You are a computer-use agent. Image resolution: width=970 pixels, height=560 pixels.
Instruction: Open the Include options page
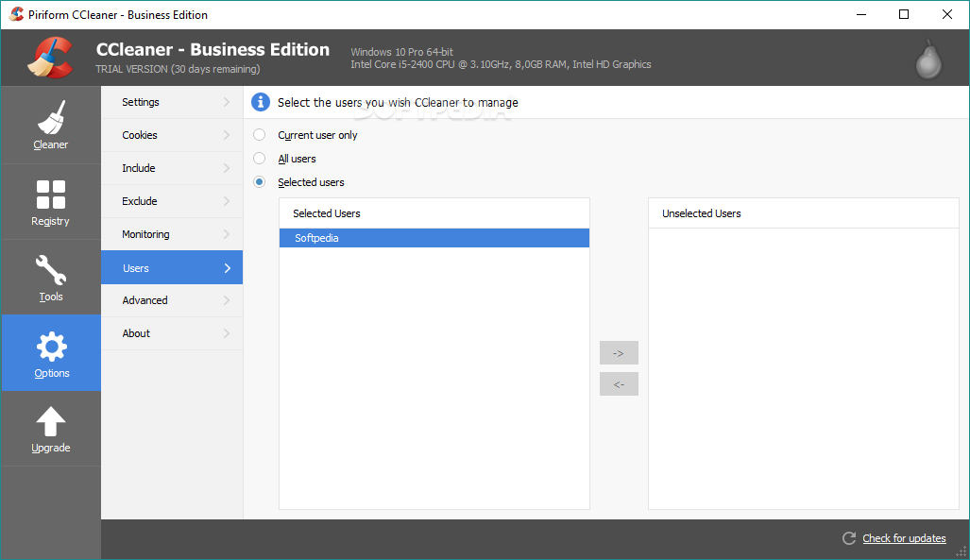pyautogui.click(x=172, y=168)
